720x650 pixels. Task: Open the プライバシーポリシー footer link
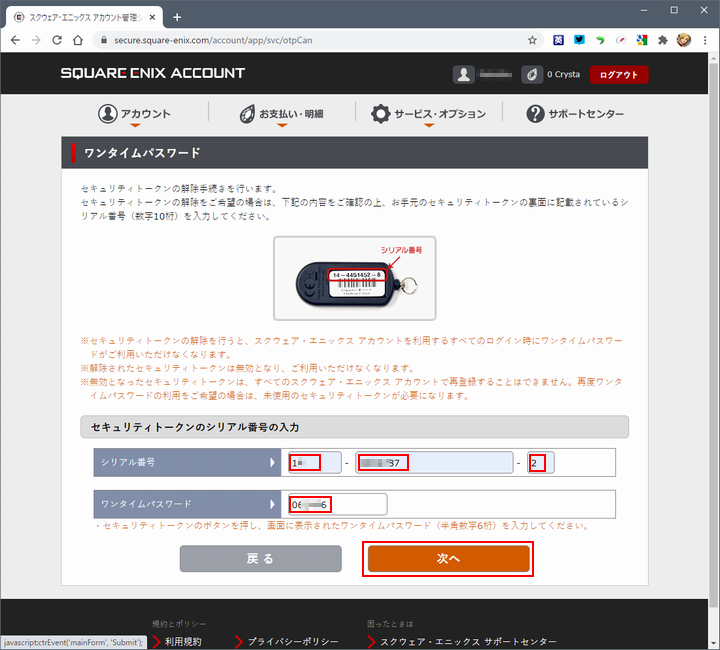(293, 641)
